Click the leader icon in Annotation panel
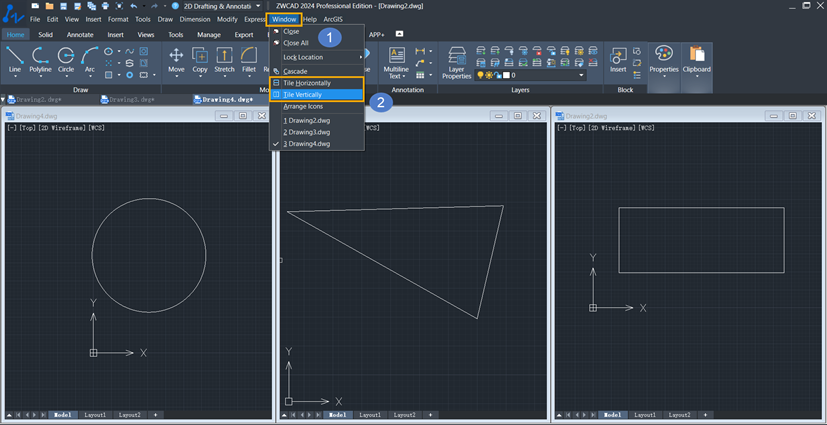827x425 pixels. (420, 63)
